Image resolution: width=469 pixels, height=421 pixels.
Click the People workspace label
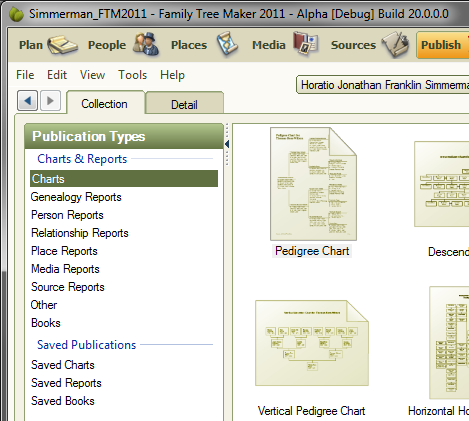(x=107, y=45)
